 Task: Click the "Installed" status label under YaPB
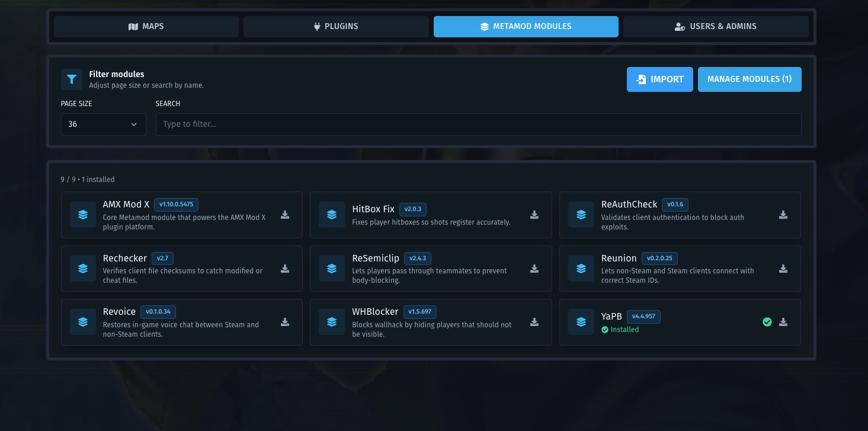coord(620,330)
